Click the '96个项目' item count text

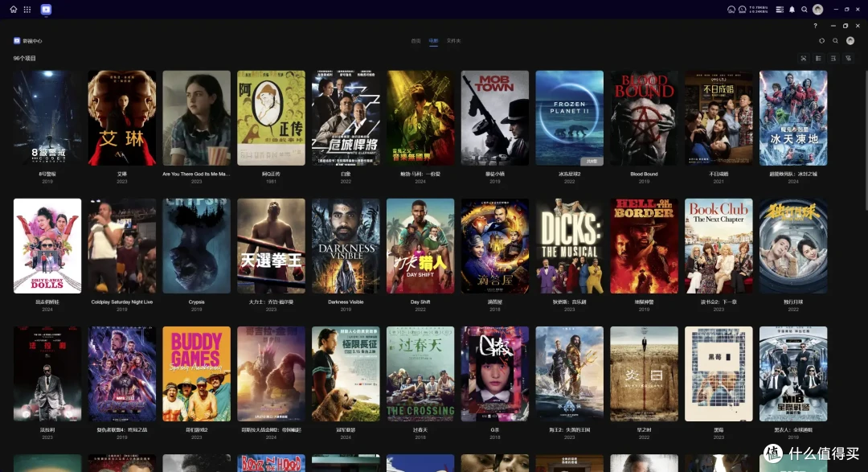coord(24,58)
